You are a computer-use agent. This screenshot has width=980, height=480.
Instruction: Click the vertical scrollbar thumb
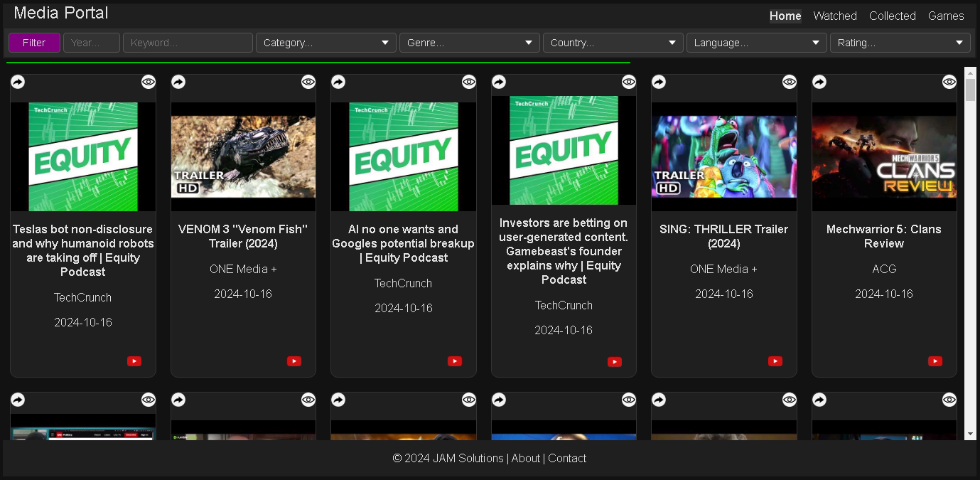970,90
